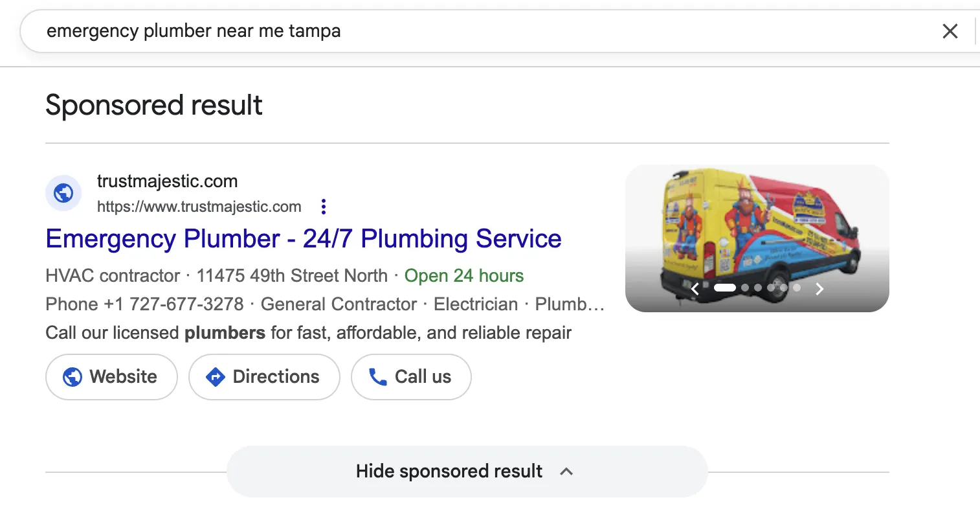Click the blue Directions arrow icon
The image size is (980, 526).
click(x=216, y=376)
